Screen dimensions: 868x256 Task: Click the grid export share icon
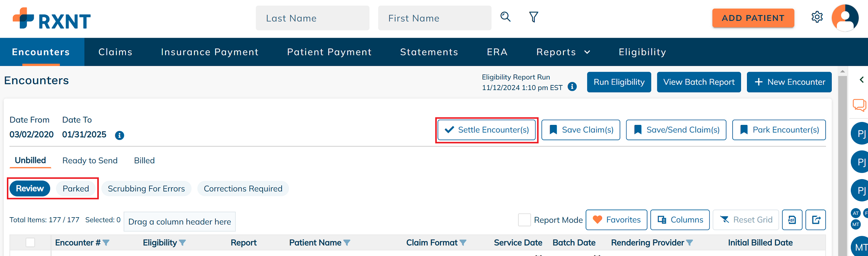[816, 220]
